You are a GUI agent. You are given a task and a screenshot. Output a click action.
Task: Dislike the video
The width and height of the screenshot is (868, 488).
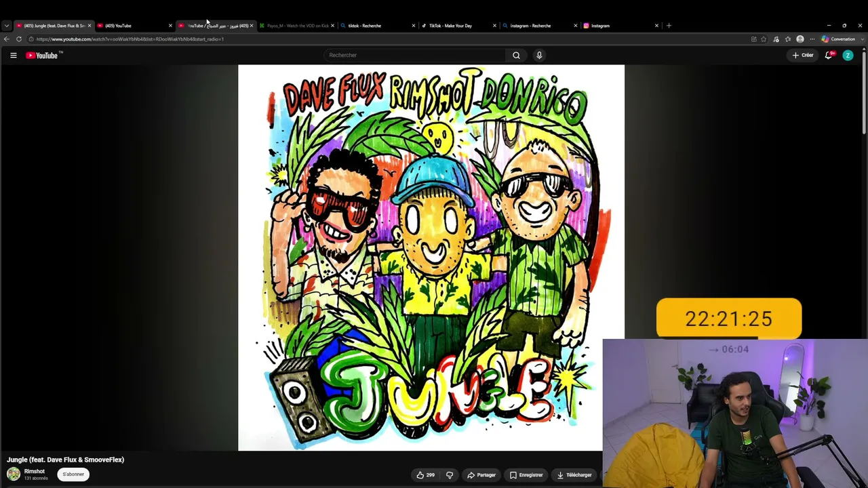[x=449, y=475]
